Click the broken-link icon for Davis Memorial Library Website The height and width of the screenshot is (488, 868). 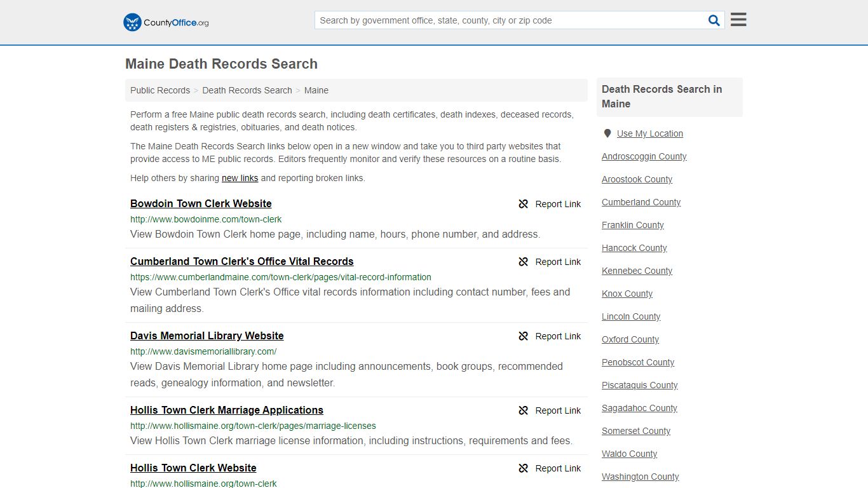click(x=523, y=336)
